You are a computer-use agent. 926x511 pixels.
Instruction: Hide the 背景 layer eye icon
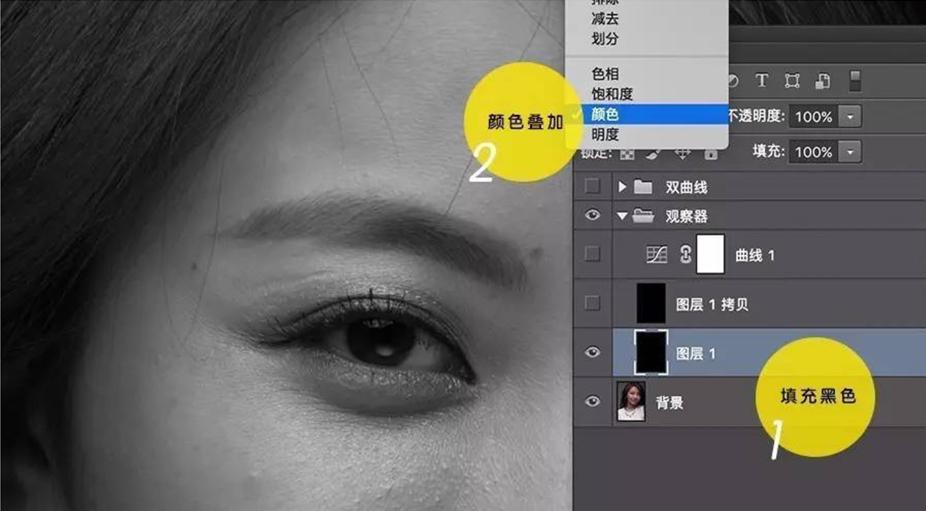pyautogui.click(x=592, y=402)
